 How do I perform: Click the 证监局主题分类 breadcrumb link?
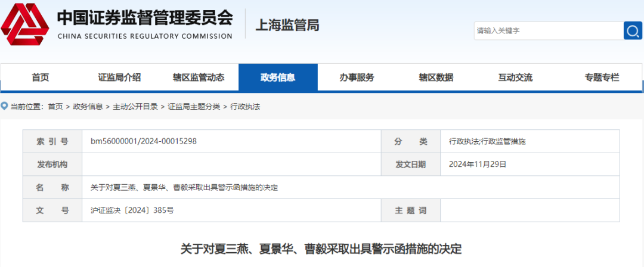coord(194,107)
